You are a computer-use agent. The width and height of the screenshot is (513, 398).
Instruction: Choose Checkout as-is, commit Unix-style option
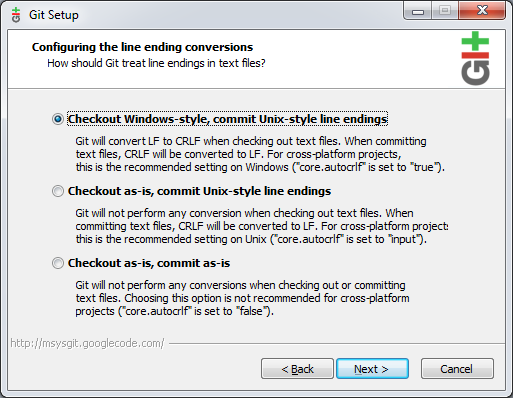[x=58, y=191]
